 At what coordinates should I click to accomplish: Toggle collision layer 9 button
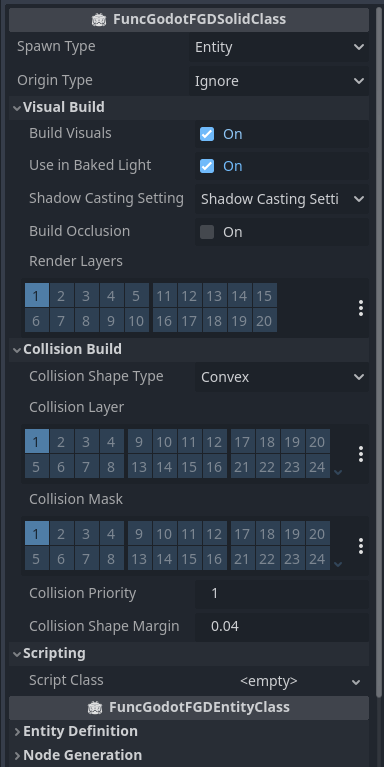click(x=139, y=442)
